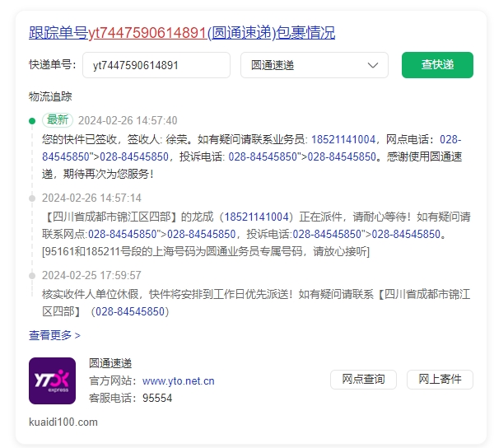
Task: Click customer service number 95554
Action: click(157, 398)
